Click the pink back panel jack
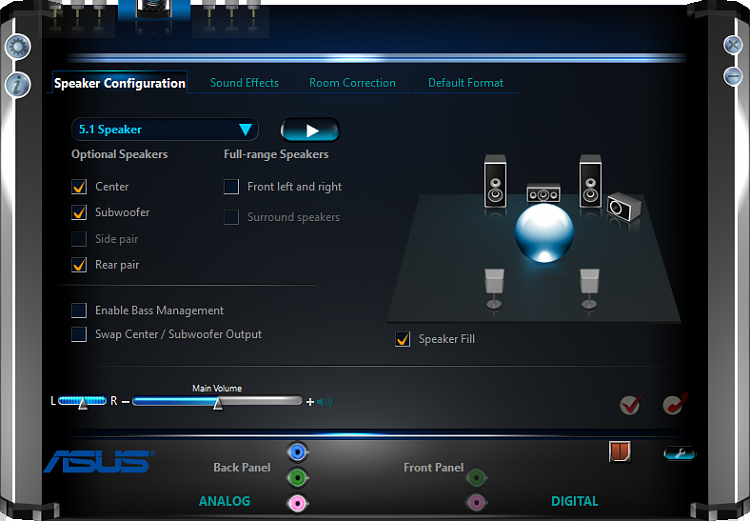Viewport: 750px width, 521px height. pyautogui.click(x=298, y=503)
